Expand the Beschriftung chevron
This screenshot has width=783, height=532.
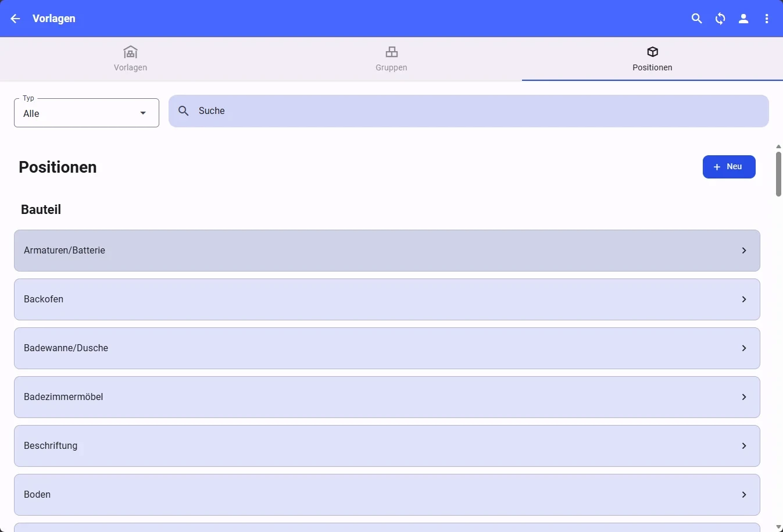pos(744,446)
